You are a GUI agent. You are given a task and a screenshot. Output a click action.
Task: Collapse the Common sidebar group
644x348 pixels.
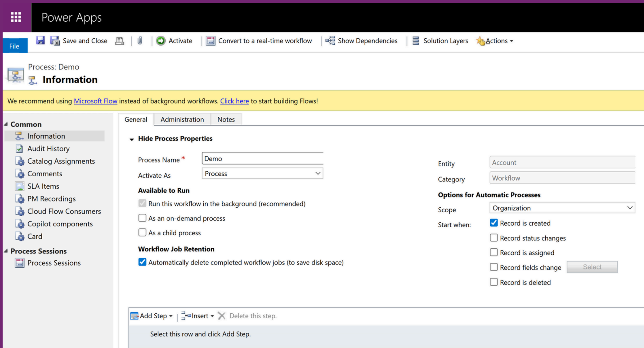[x=6, y=124]
